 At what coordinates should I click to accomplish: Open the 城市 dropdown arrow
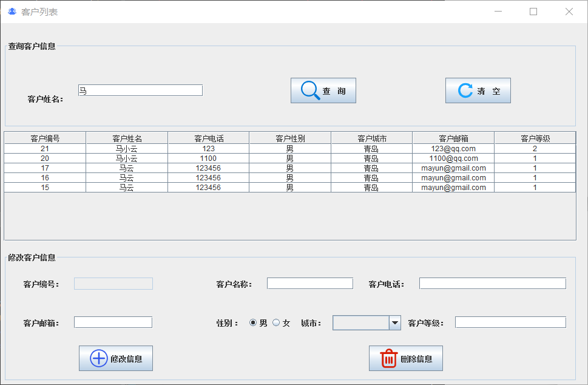pyautogui.click(x=395, y=322)
